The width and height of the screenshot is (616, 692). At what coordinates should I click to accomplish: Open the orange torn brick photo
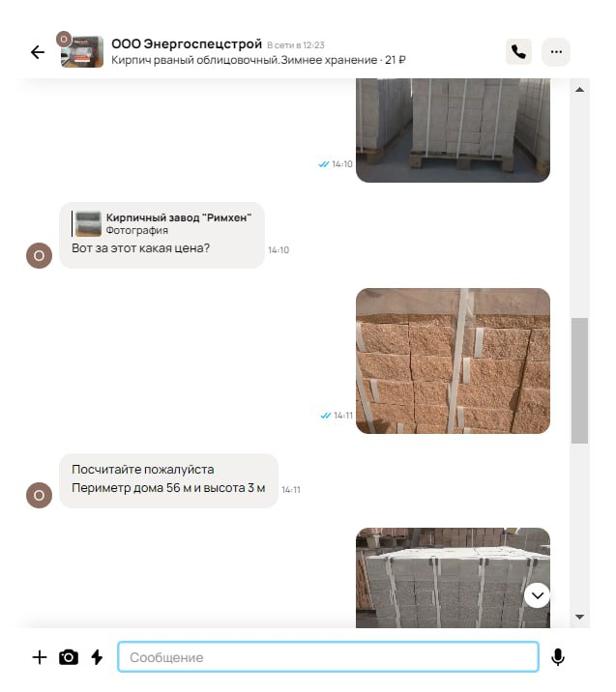click(453, 361)
